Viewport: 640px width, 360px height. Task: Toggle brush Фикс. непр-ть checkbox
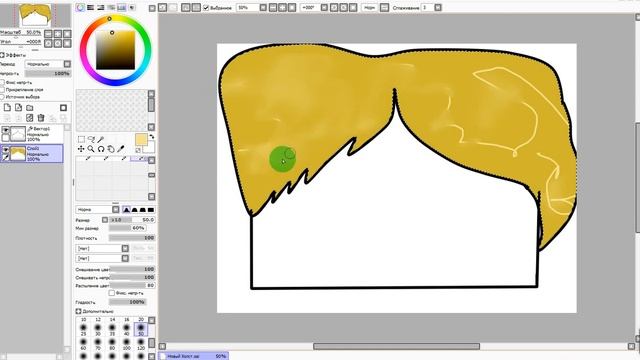pyautogui.click(x=111, y=293)
